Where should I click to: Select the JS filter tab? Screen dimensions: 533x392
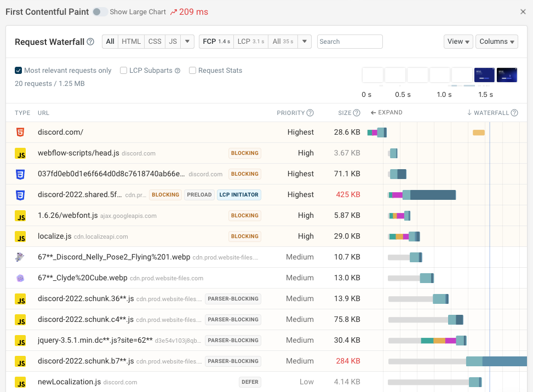tap(173, 42)
